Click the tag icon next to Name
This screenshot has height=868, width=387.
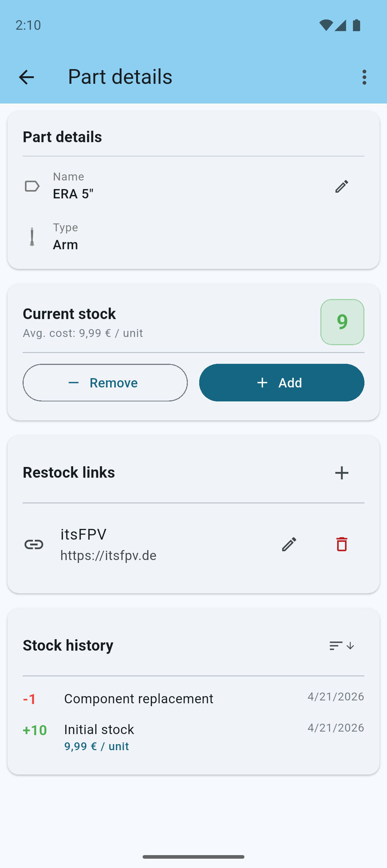tap(32, 186)
